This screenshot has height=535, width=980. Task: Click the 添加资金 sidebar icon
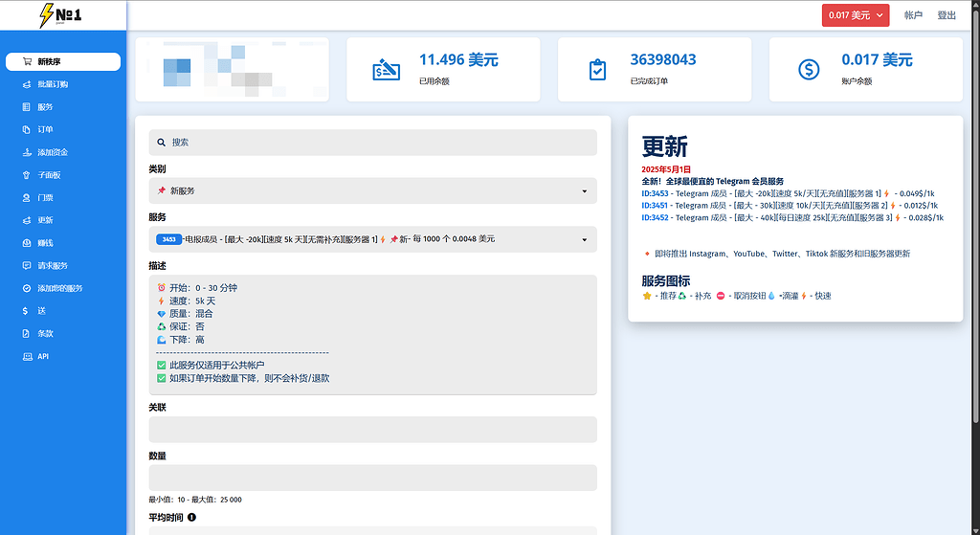click(27, 152)
